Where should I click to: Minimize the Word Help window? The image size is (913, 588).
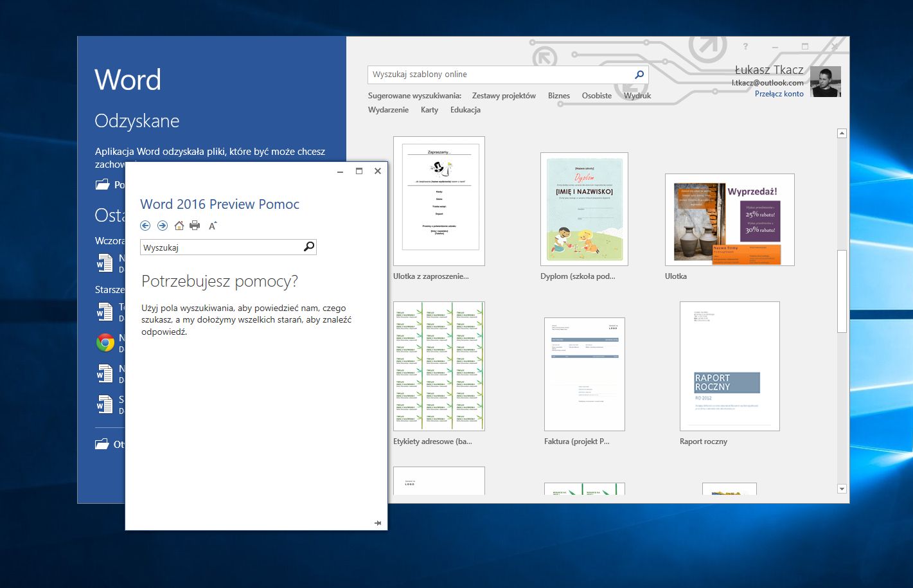pos(341,171)
